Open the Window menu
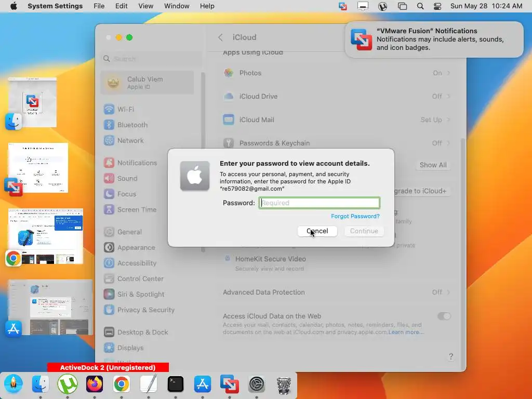The height and width of the screenshot is (399, 532). (177, 6)
